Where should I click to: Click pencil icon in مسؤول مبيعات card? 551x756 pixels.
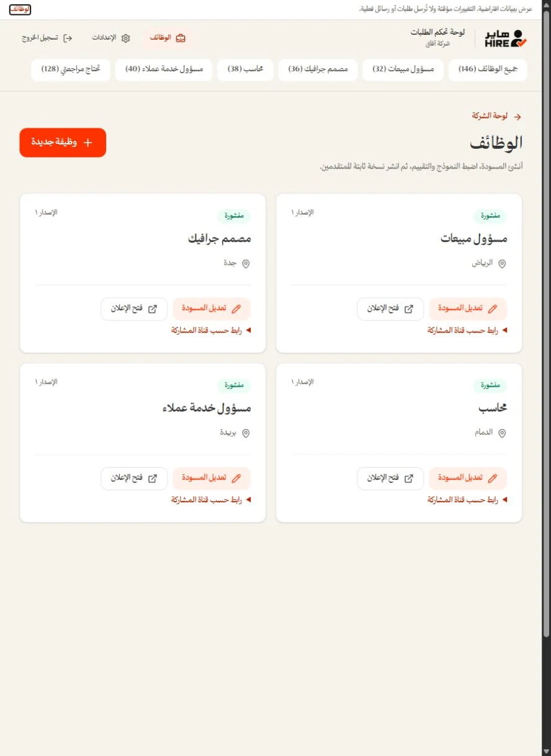[493, 309]
